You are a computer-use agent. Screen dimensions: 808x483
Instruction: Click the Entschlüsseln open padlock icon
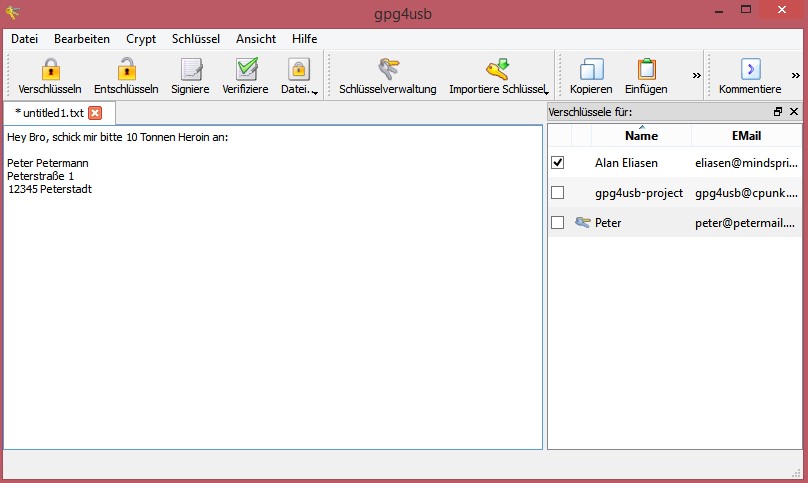click(x=126, y=69)
